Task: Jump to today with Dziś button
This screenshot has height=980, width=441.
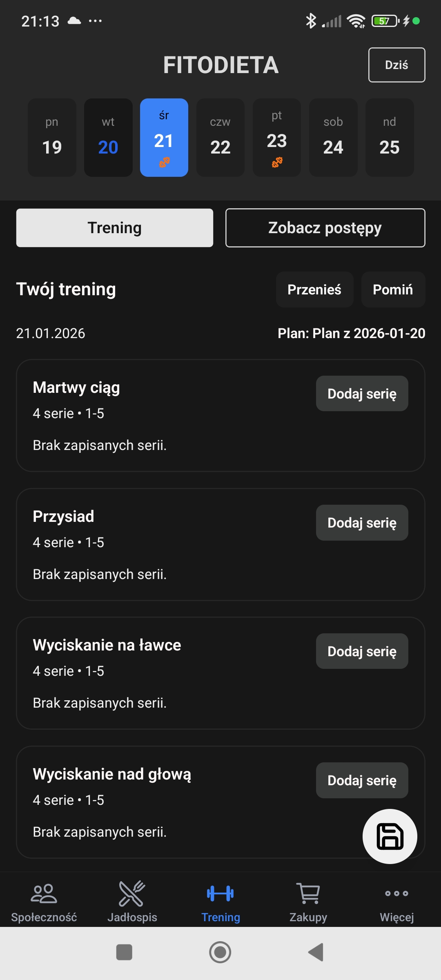Action: coord(396,65)
